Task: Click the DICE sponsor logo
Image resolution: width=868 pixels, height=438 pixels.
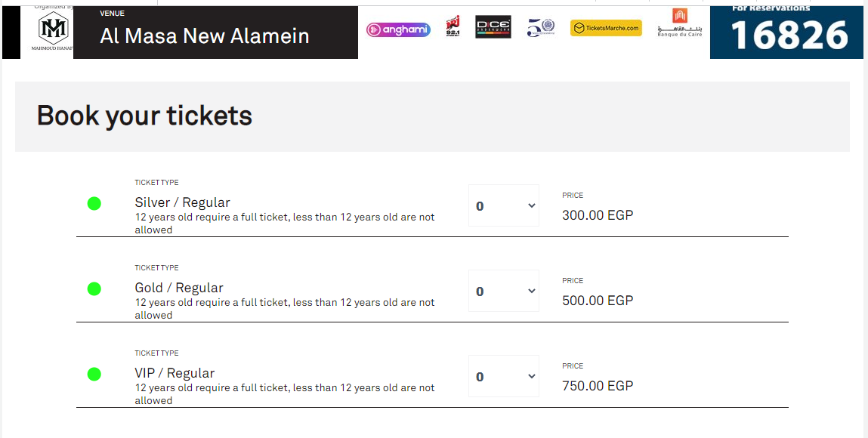Action: tap(493, 27)
